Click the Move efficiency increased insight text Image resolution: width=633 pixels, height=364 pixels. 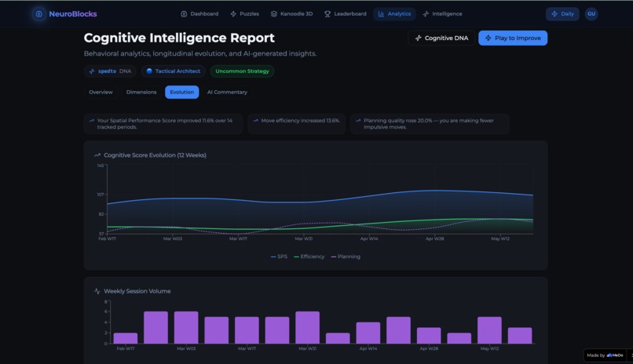pos(300,121)
